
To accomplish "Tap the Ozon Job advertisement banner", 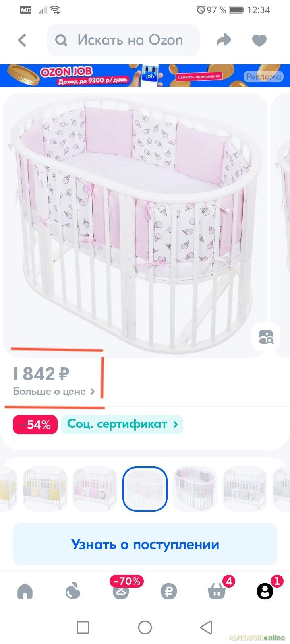I will (x=145, y=75).
